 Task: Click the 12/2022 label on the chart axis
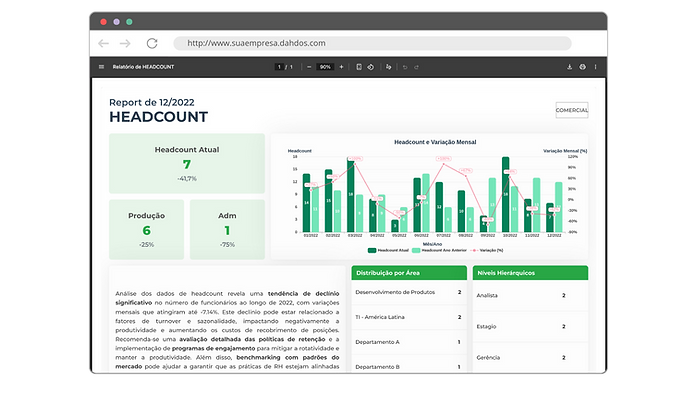pyautogui.click(x=554, y=236)
